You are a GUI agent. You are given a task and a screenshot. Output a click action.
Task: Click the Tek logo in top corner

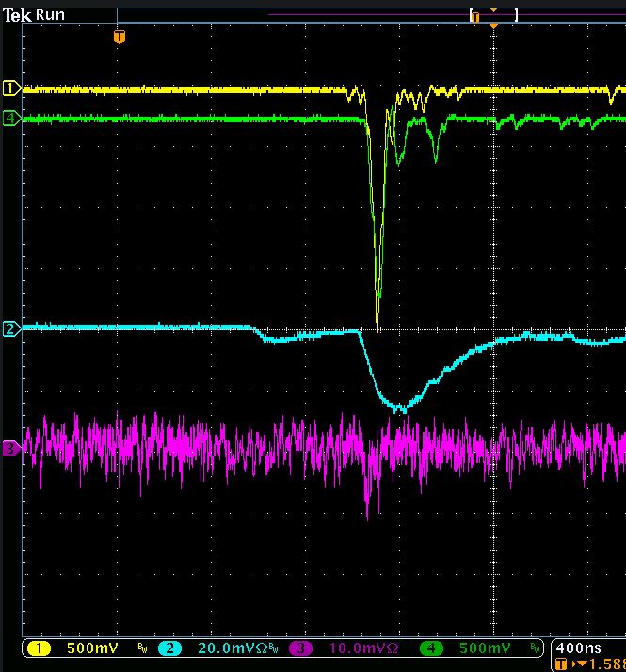(x=17, y=15)
